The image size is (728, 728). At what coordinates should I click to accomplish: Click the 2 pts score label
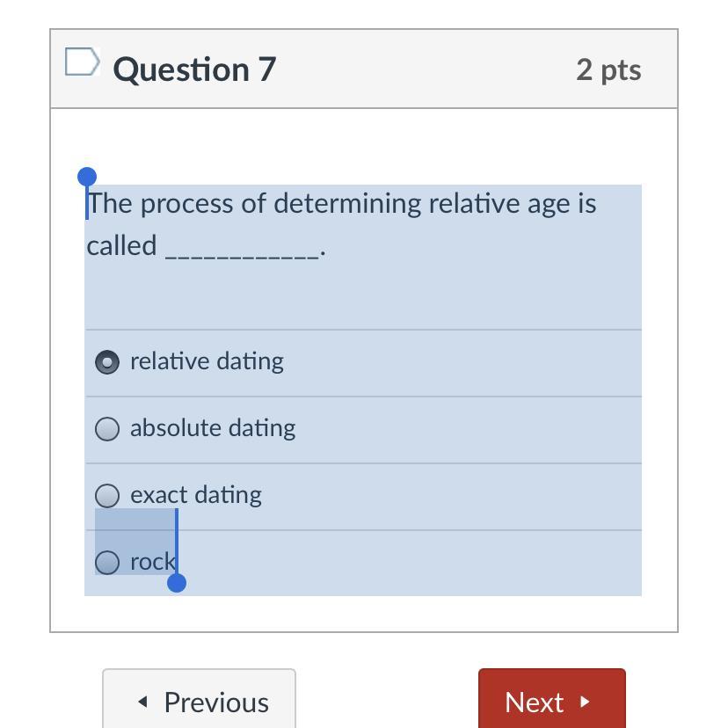608,70
